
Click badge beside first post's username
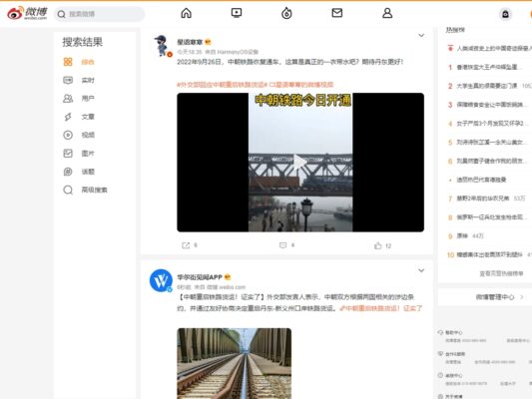pyautogui.click(x=208, y=42)
